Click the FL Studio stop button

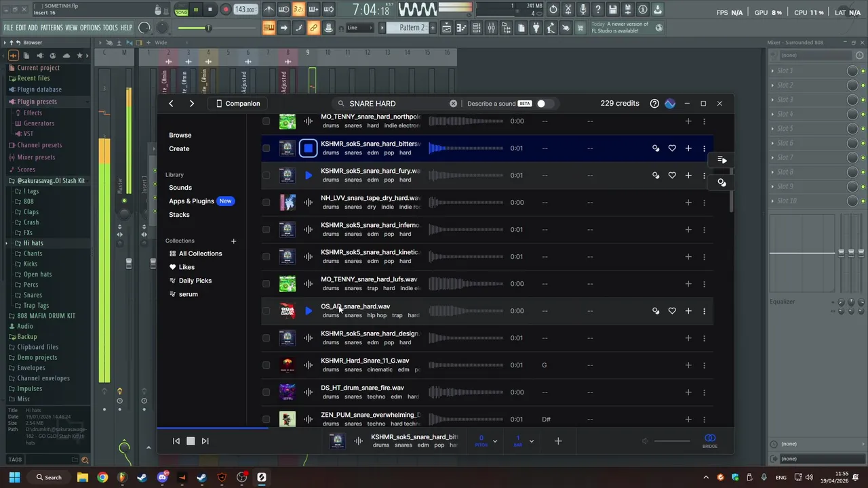click(x=210, y=9)
